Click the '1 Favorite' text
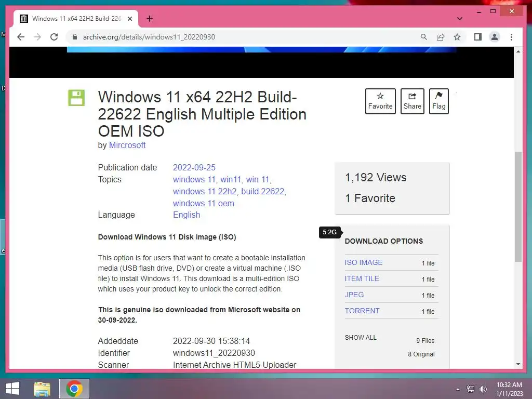The width and height of the screenshot is (532, 399). coord(370,198)
